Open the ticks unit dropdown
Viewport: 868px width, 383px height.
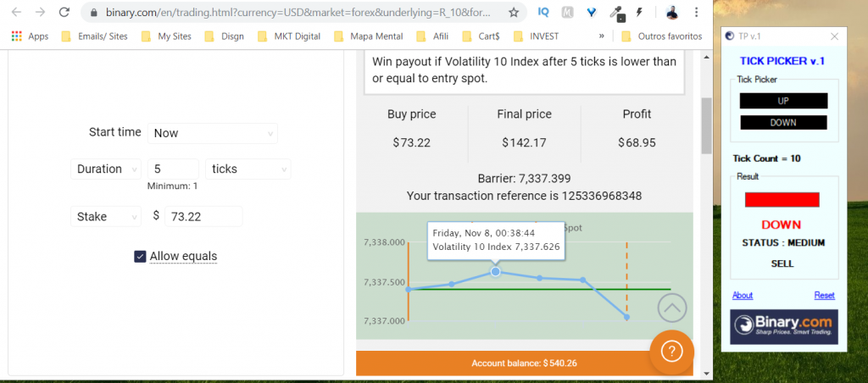tap(248, 169)
